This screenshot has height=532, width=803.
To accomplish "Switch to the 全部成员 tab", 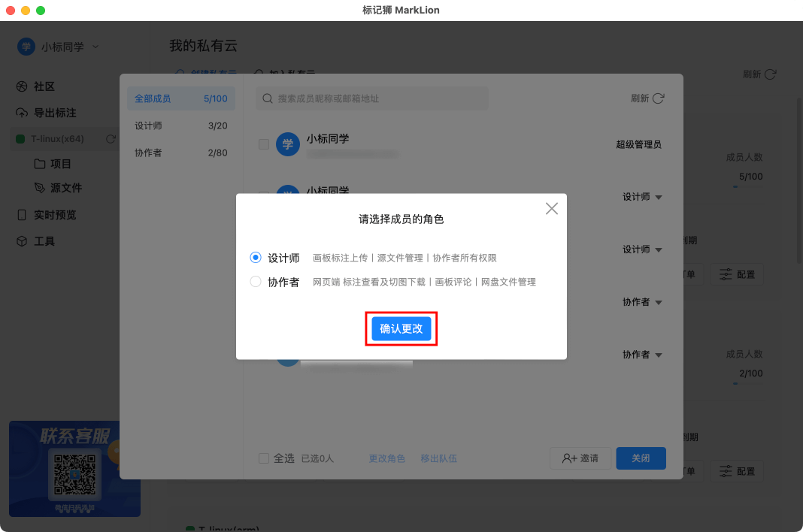I will pos(180,98).
